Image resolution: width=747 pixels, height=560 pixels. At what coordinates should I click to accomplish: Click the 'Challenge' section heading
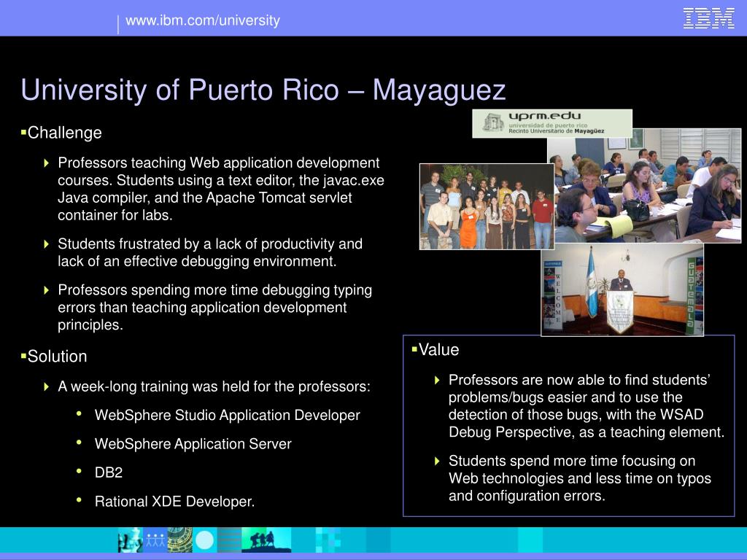(x=64, y=133)
